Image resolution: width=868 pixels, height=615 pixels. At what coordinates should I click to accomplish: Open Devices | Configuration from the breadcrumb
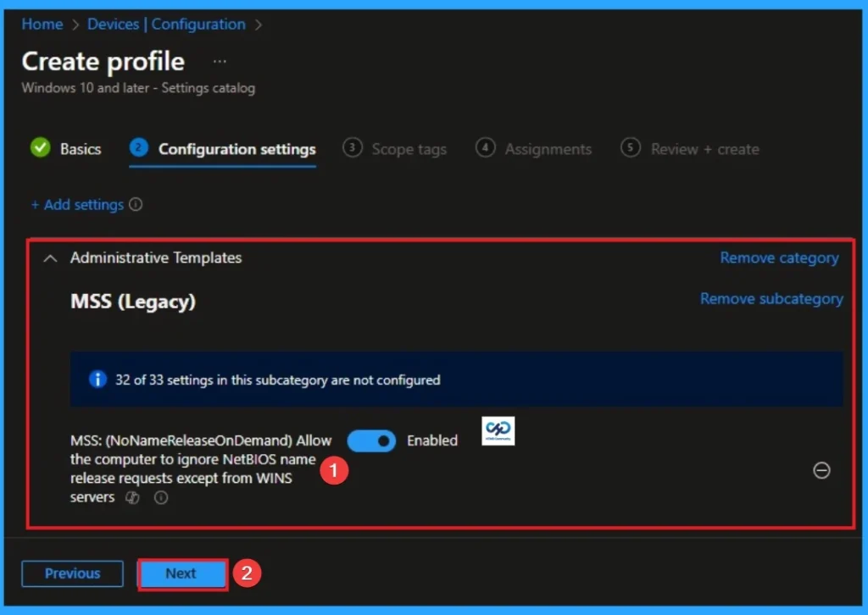coord(166,24)
